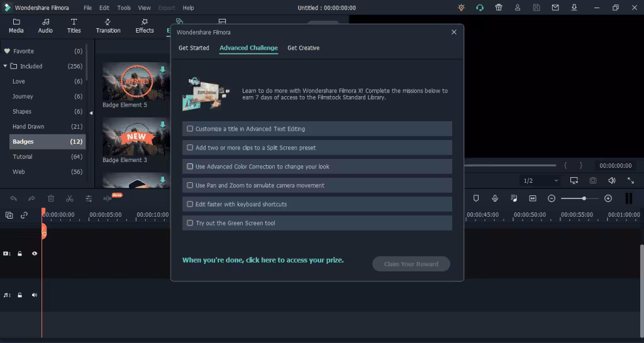
Task: Click the scissors split icon
Action: coord(70,199)
